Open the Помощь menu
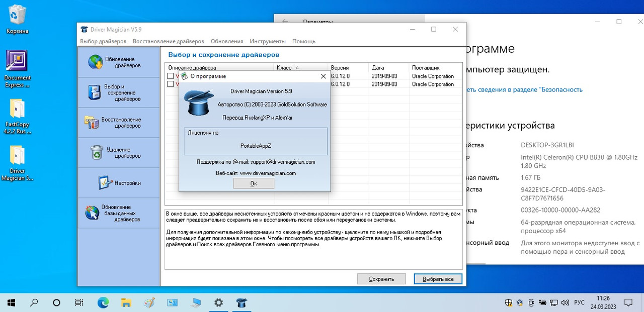644x312 pixels. [x=304, y=41]
